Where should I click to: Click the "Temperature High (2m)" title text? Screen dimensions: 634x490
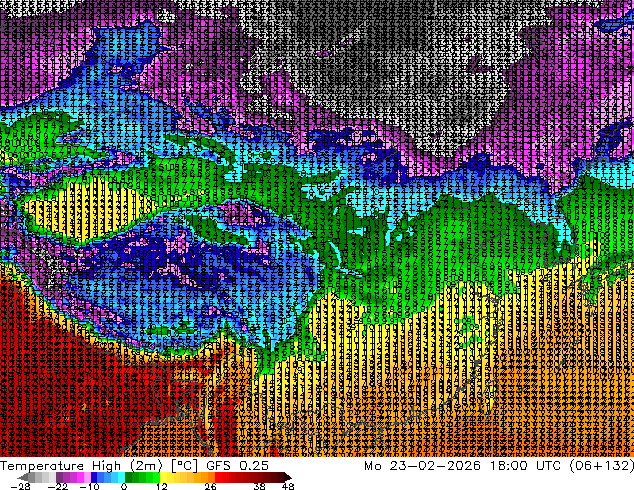pyautogui.click(x=81, y=466)
